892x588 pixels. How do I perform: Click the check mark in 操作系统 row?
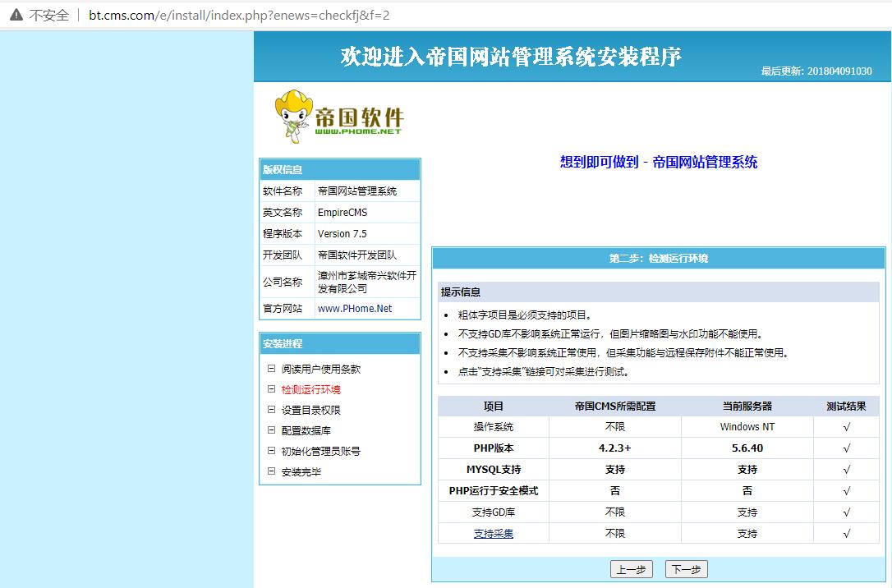[x=847, y=426]
